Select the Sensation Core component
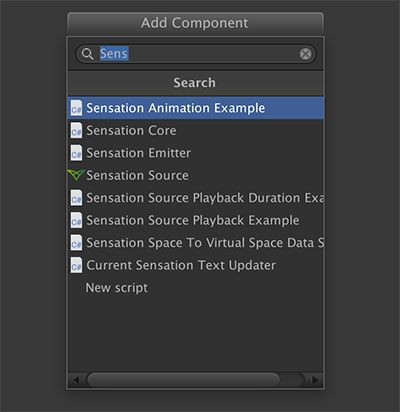Image resolution: width=400 pixels, height=412 pixels. coord(195,130)
